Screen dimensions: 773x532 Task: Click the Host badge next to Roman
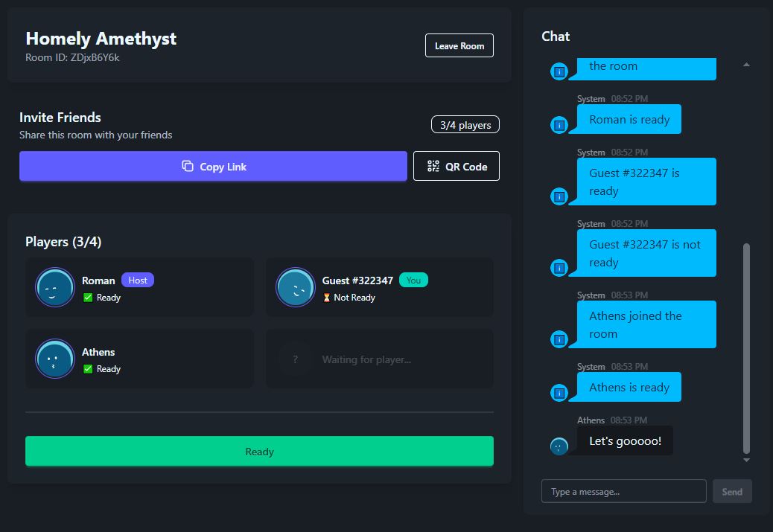pyautogui.click(x=138, y=281)
